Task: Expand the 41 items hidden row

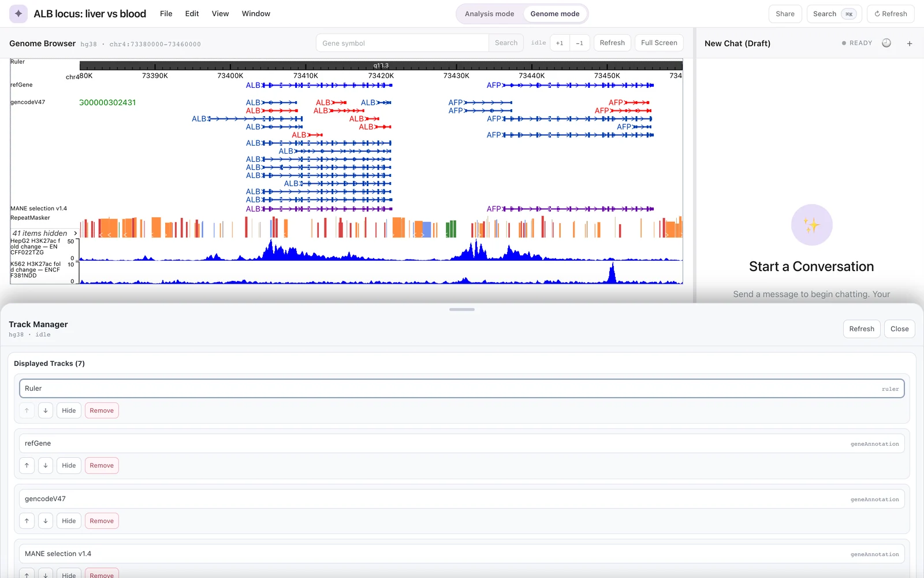Action: 44,233
